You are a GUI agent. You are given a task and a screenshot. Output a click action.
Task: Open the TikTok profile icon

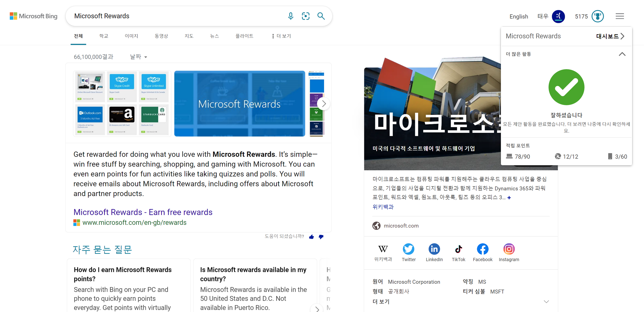tap(458, 249)
